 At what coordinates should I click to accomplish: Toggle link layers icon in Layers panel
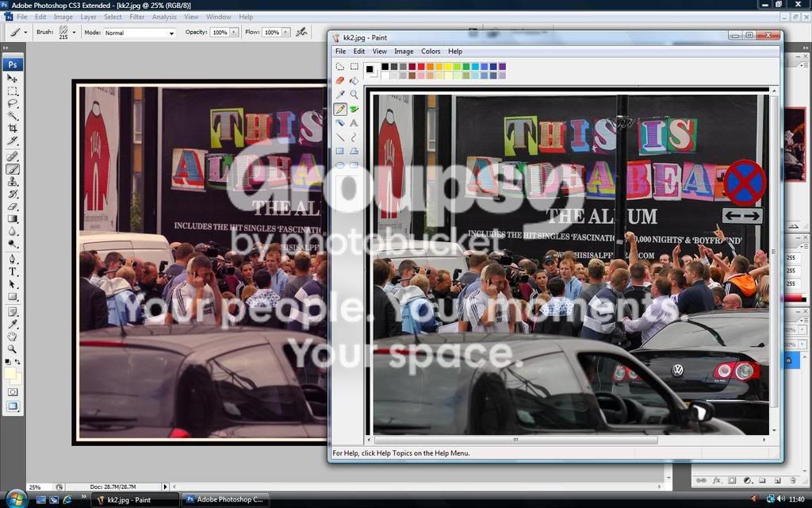click(701, 480)
